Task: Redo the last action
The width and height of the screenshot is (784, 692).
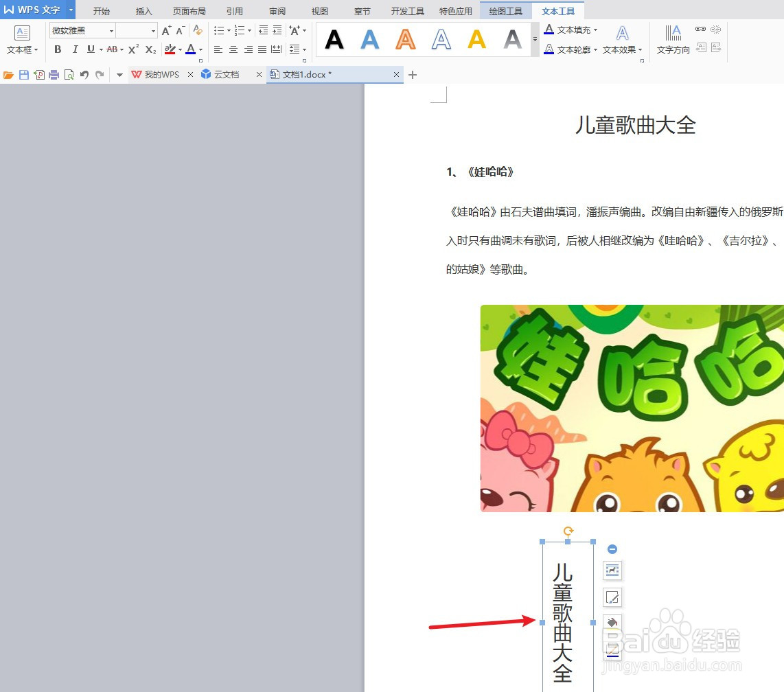Action: click(x=100, y=75)
